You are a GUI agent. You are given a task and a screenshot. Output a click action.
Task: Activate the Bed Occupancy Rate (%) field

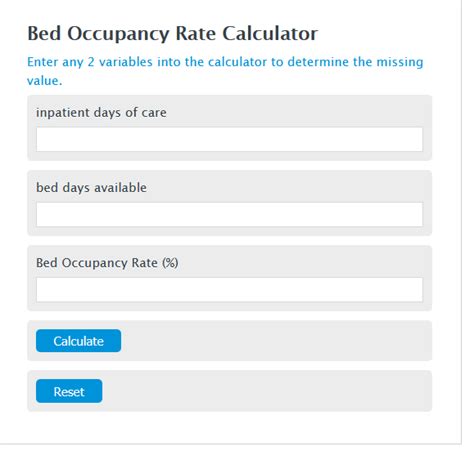229,290
